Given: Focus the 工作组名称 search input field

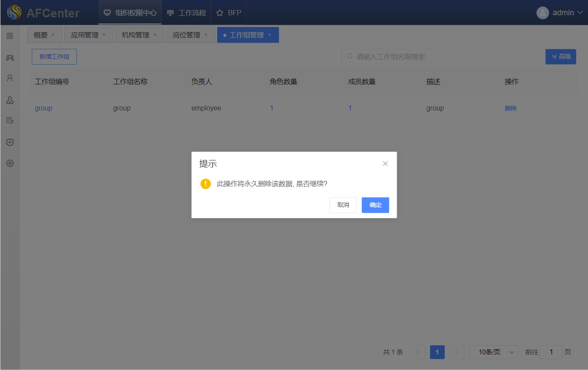Looking at the screenshot, I should point(444,57).
